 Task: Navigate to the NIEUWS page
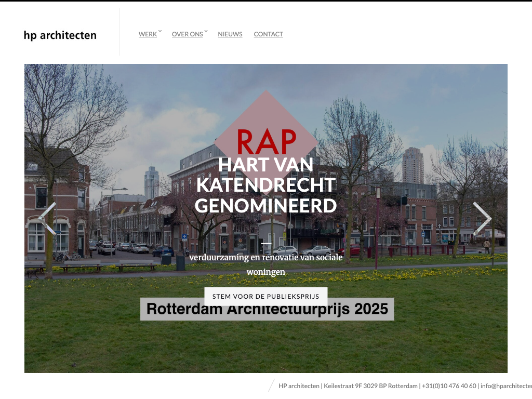[230, 34]
